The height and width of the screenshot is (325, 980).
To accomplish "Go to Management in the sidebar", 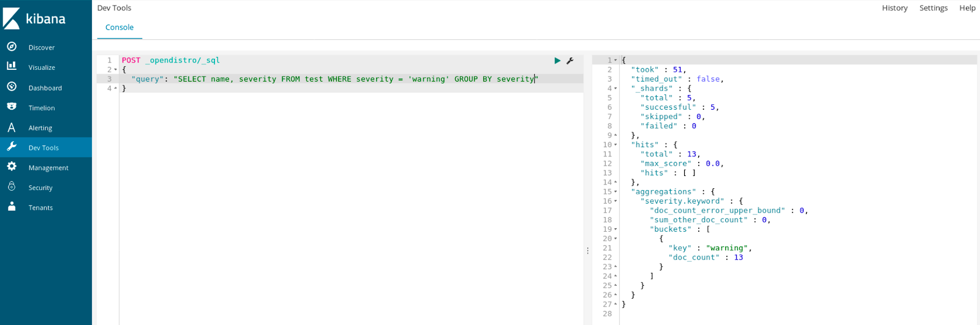I will point(48,168).
